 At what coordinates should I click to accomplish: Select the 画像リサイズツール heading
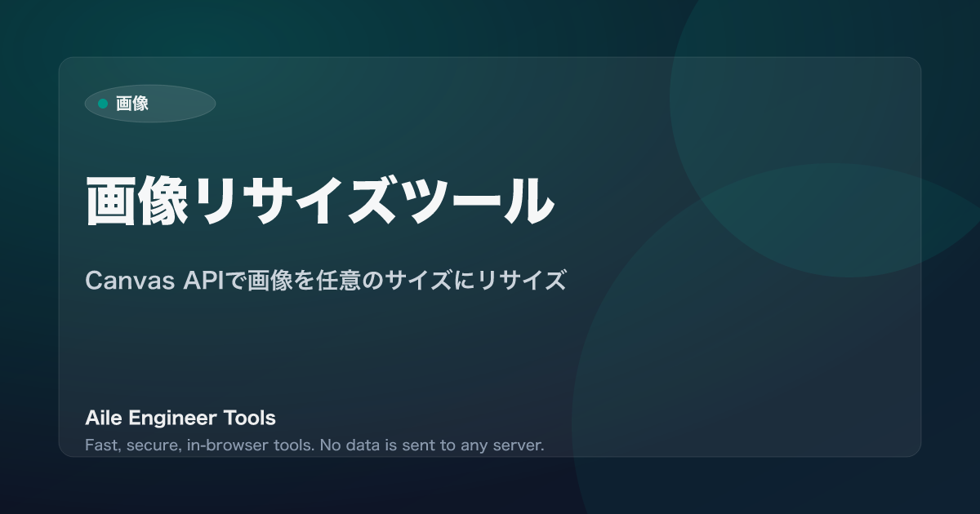[320, 200]
